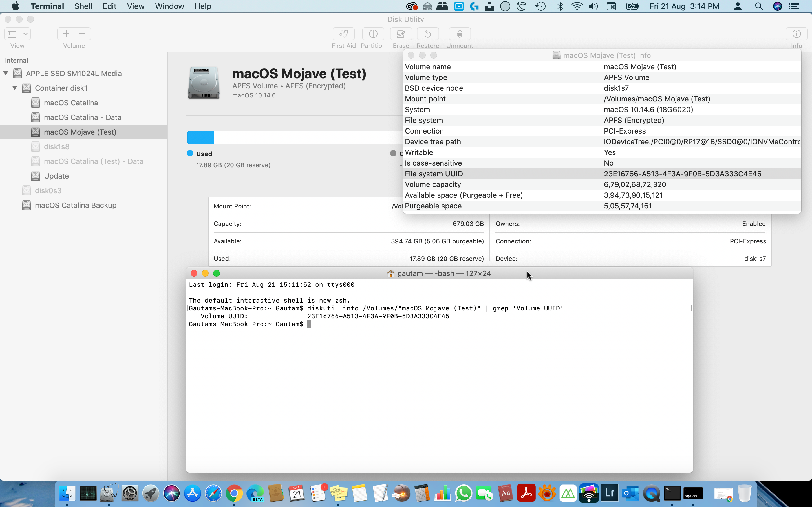Select the Erase tool

pos(401,37)
